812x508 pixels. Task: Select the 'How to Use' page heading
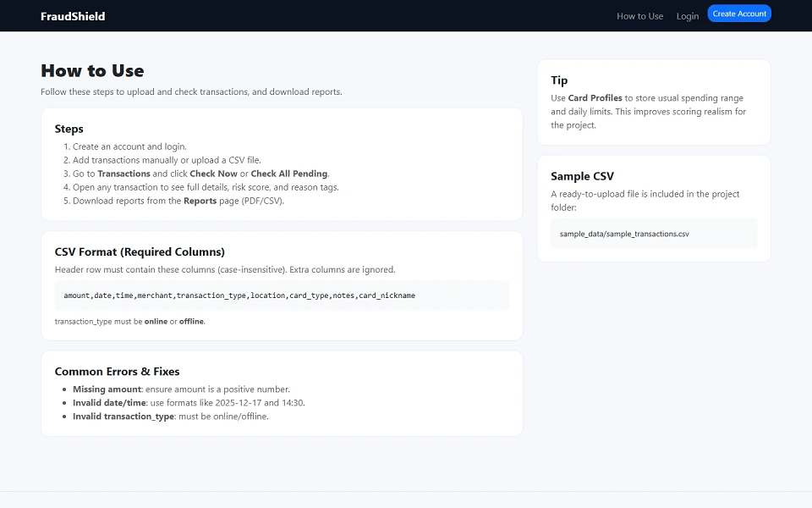93,70
